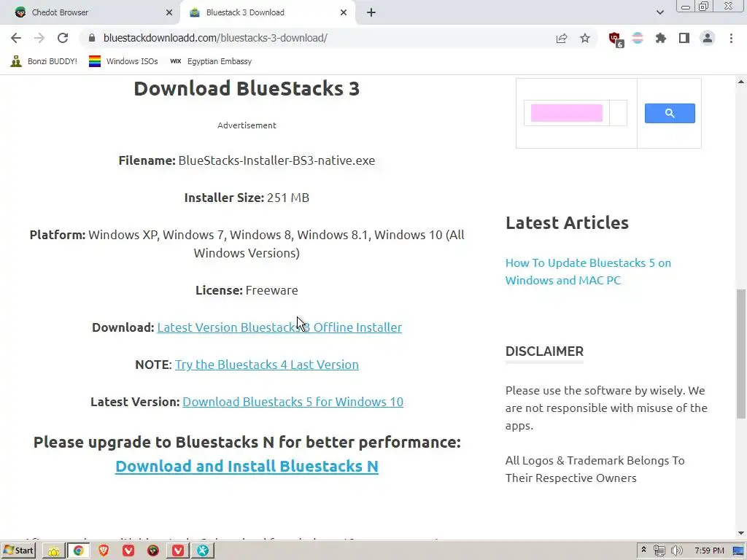This screenshot has width=747, height=560.
Task: Click the page vertical scrollbar thumb
Action: 741,354
